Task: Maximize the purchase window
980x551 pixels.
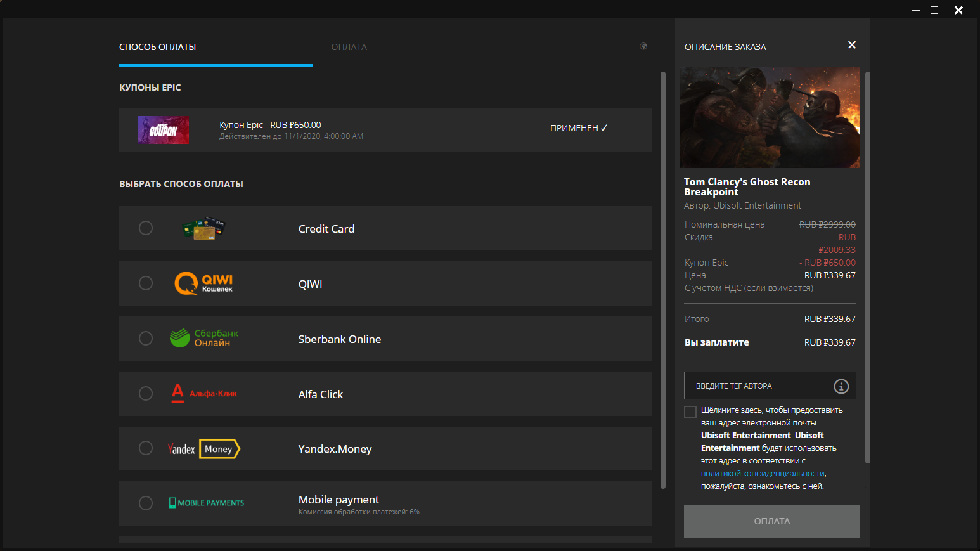Action: [934, 10]
